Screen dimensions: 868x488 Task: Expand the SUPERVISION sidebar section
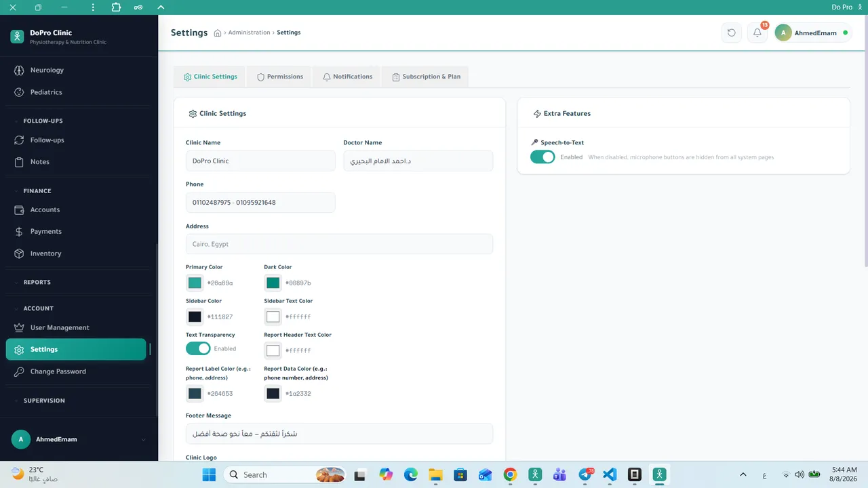tap(44, 401)
